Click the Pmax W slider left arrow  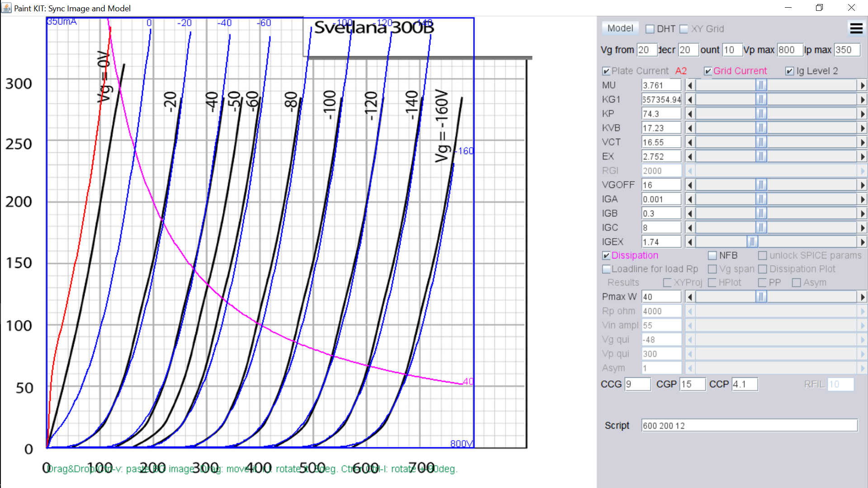point(690,297)
